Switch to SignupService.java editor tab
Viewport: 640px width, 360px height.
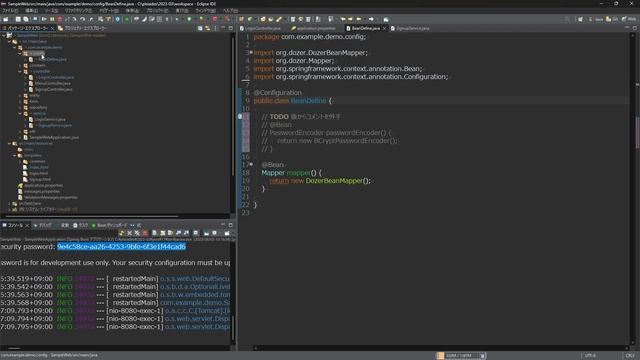coord(409,28)
